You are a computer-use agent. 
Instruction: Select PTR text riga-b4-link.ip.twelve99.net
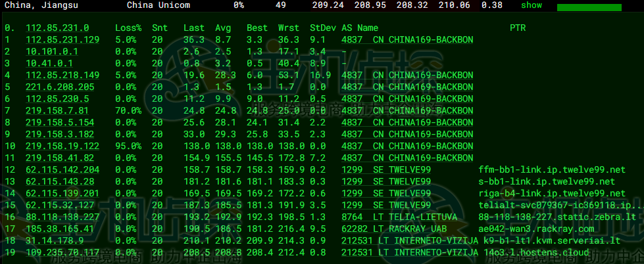552,194
